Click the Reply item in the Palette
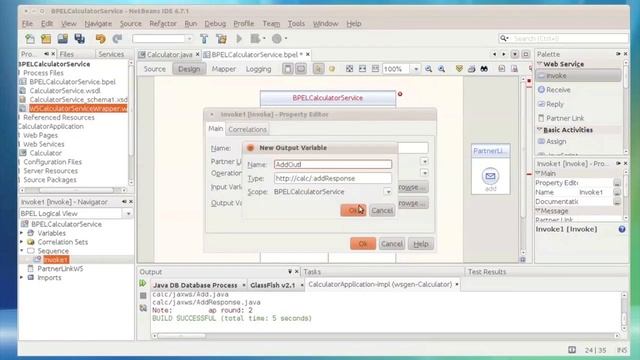Image resolution: width=640 pixels, height=360 pixels. tap(550, 104)
